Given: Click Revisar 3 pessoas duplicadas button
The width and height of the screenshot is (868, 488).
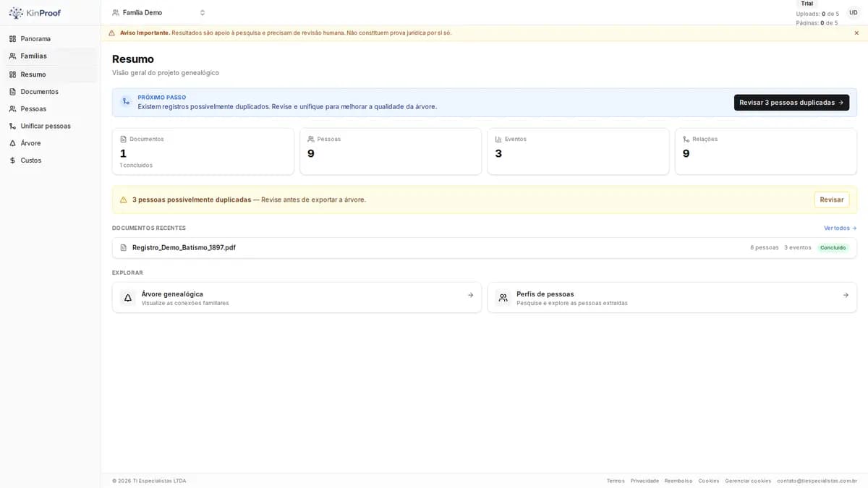Looking at the screenshot, I should click(791, 103).
